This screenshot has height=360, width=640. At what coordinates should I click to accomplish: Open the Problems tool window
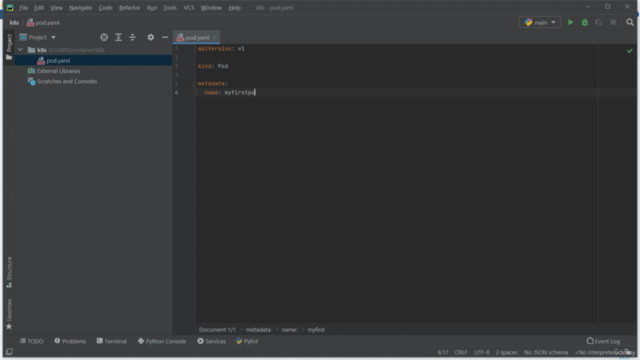click(x=70, y=341)
